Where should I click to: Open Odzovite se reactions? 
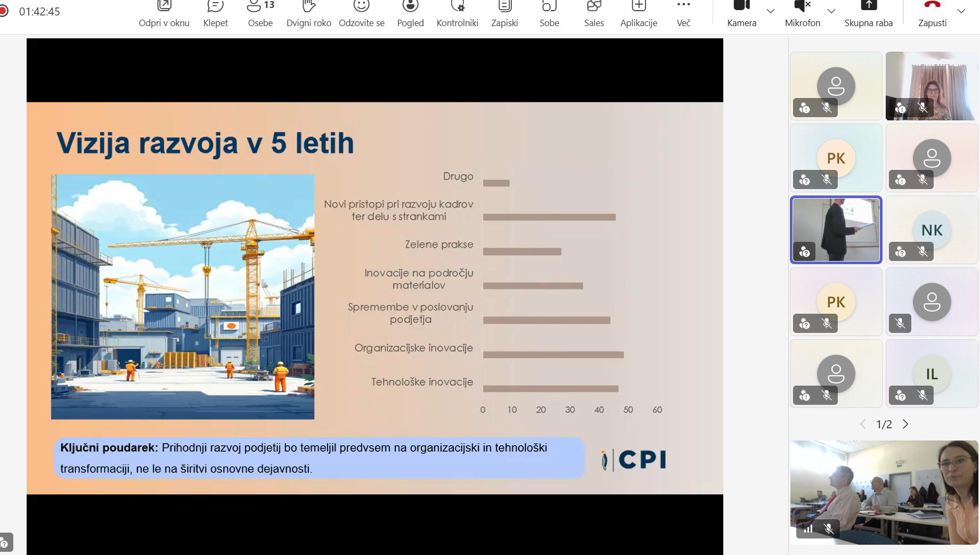point(361,13)
